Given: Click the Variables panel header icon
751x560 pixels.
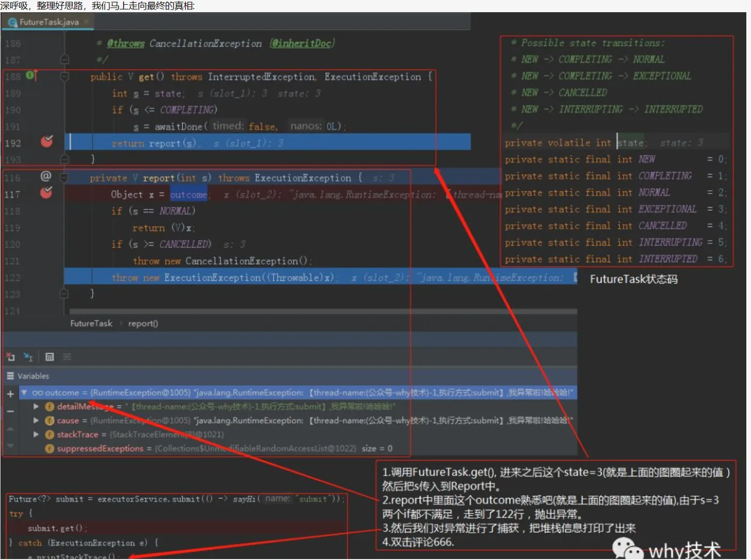Looking at the screenshot, I should [10, 376].
